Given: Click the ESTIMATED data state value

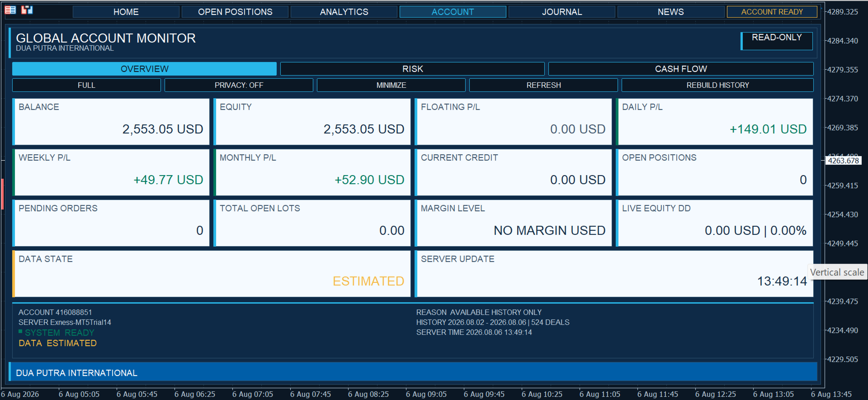Looking at the screenshot, I should [368, 281].
